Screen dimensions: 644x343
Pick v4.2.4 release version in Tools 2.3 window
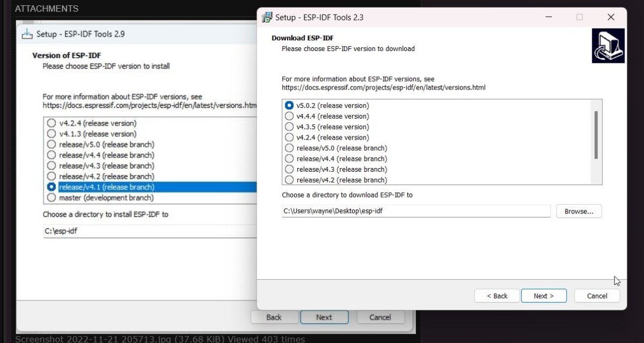[x=290, y=137]
